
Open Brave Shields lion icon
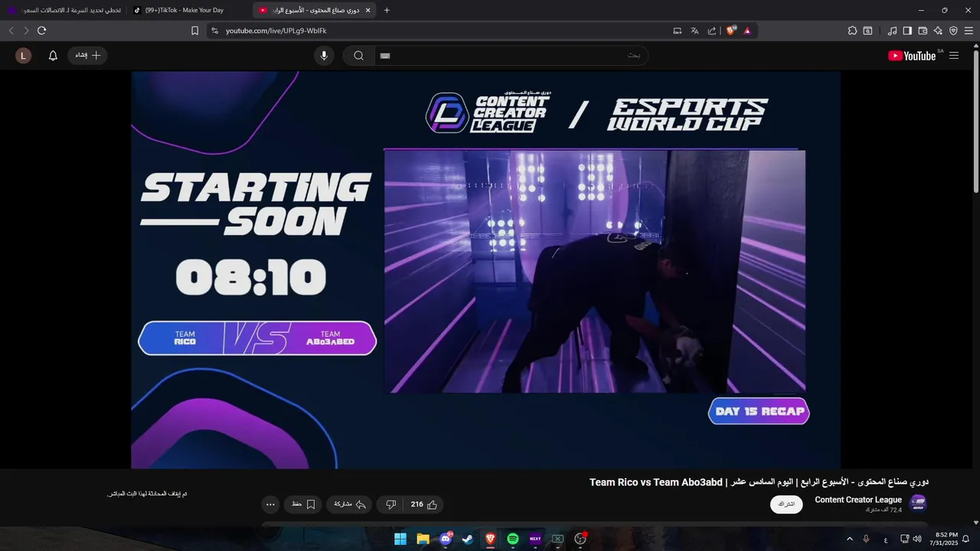[731, 31]
